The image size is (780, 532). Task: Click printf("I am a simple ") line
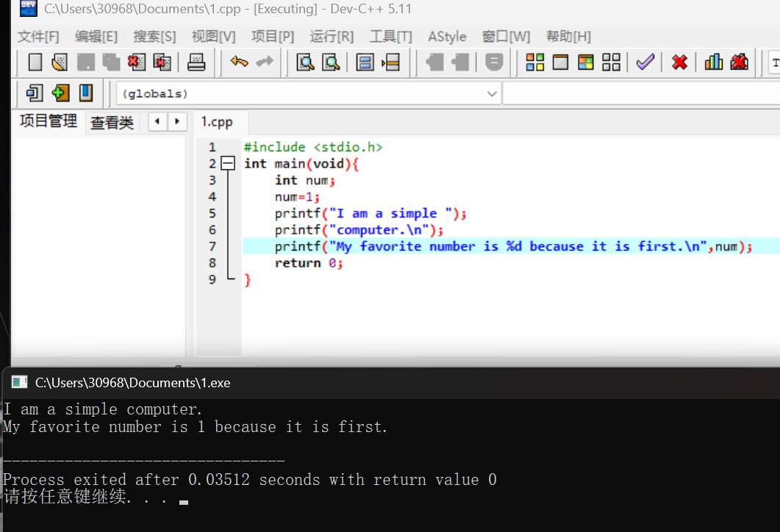[371, 213]
